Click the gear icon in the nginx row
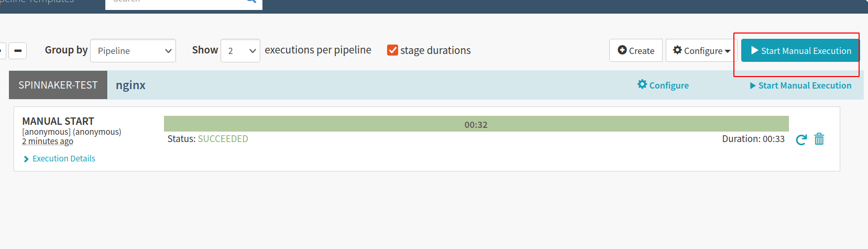 [x=642, y=84]
